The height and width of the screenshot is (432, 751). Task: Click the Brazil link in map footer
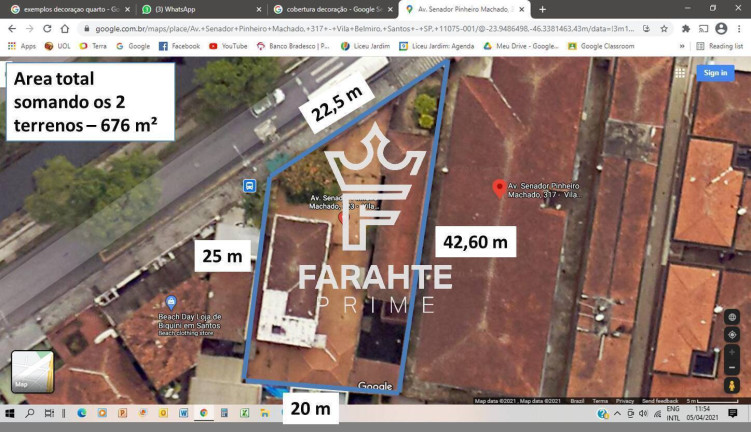[577, 401]
